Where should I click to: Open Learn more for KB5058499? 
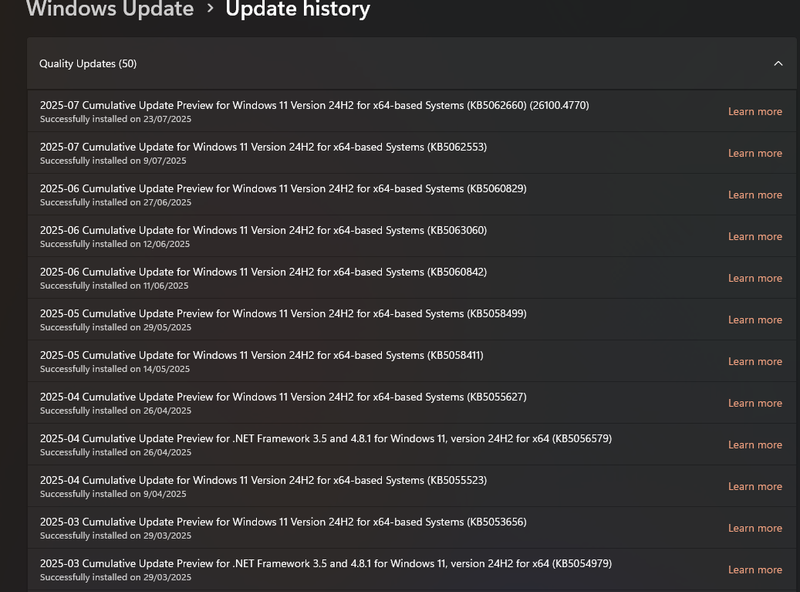[x=755, y=320]
